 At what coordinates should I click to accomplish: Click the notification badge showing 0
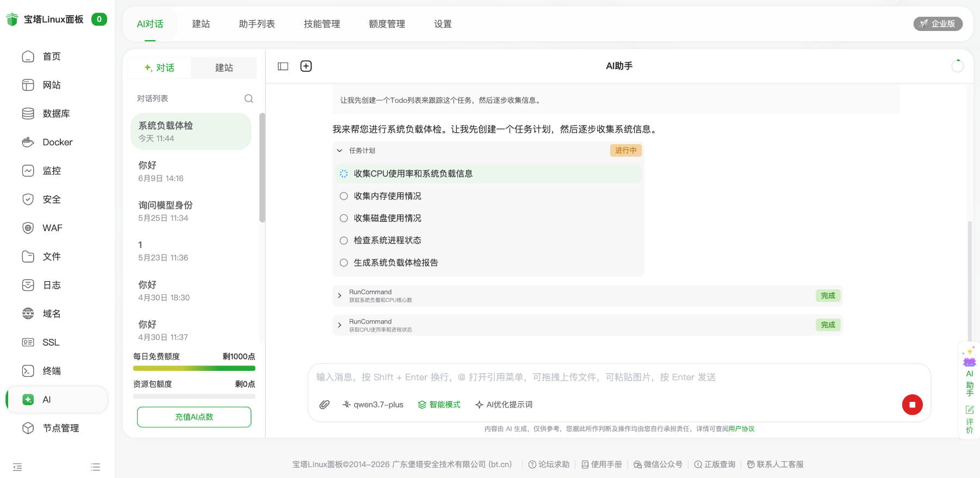point(99,19)
